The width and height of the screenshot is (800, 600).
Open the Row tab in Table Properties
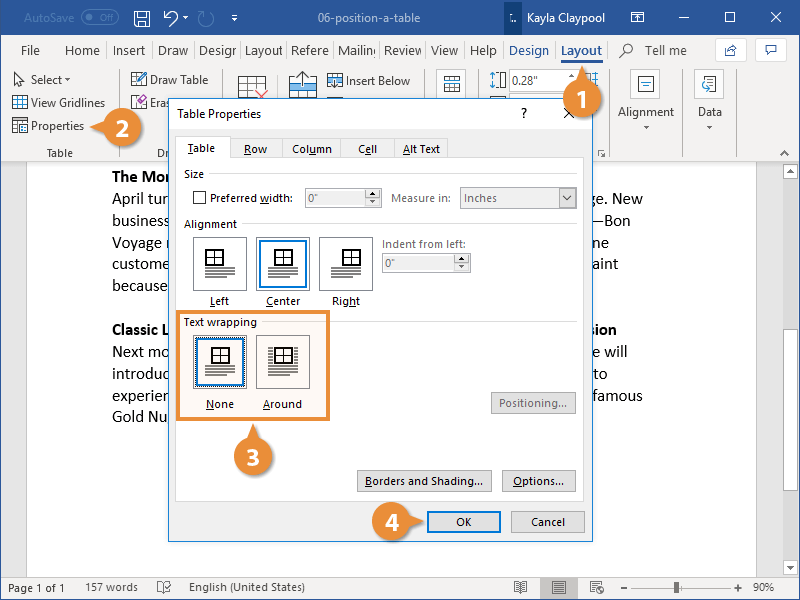pyautogui.click(x=255, y=147)
